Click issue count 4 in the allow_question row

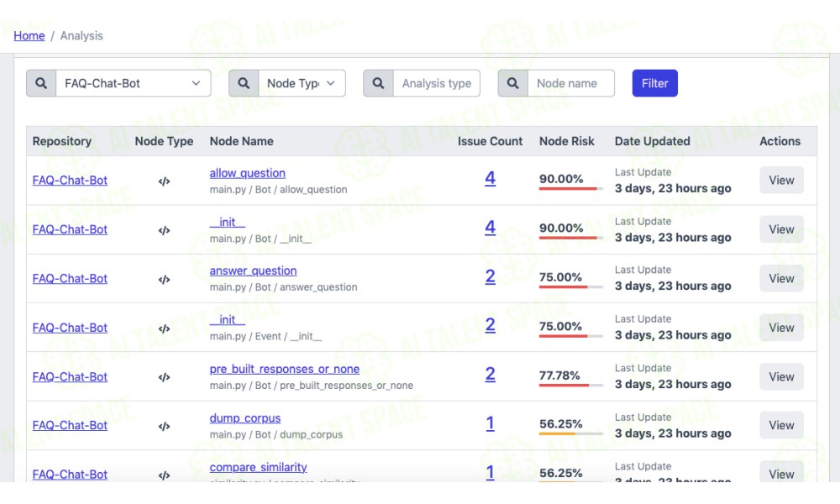(491, 178)
